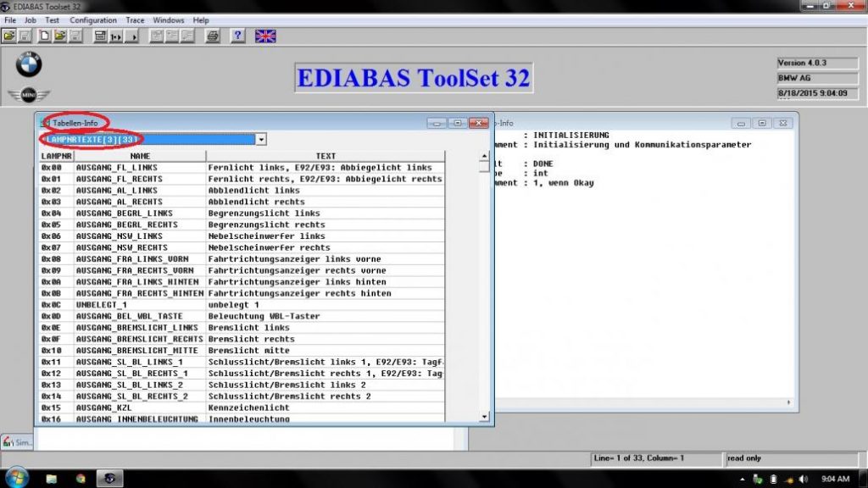Click the TEXT column header

[x=325, y=156]
